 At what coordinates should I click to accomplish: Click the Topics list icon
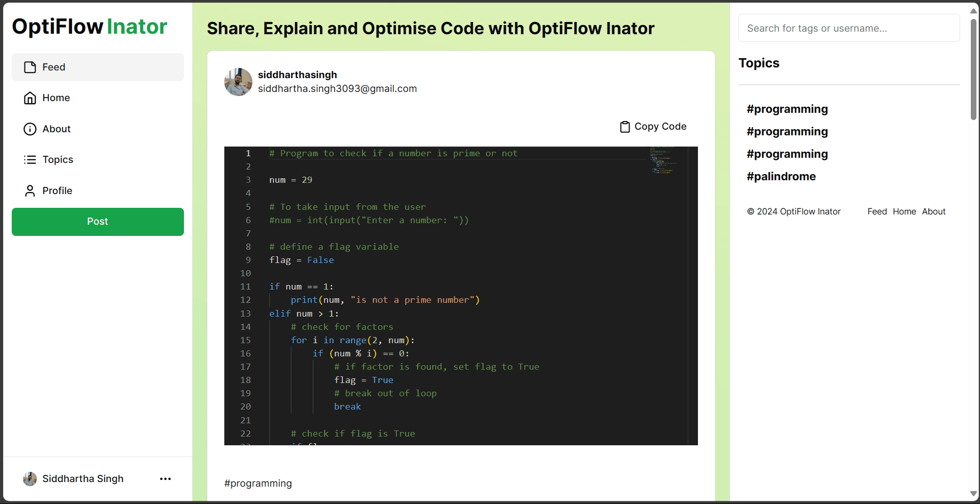(30, 160)
